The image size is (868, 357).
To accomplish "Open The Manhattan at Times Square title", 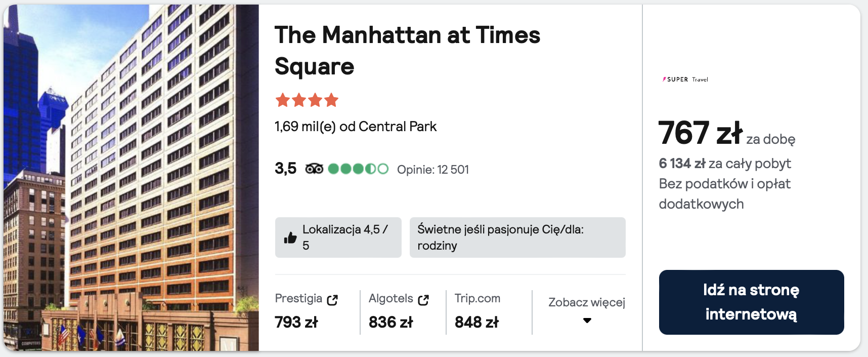I will point(407,51).
